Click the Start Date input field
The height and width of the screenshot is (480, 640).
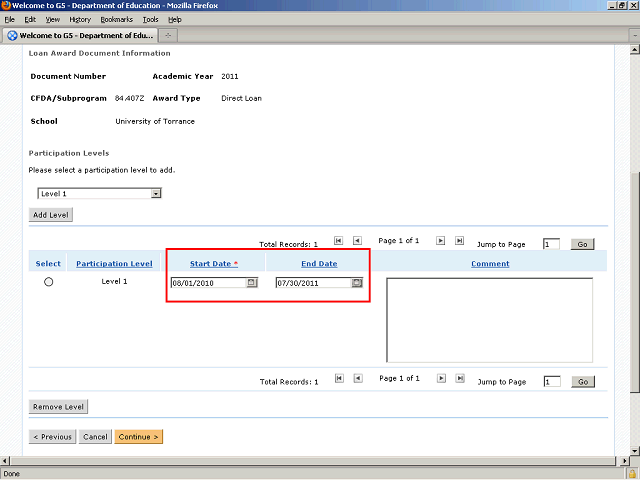(209, 283)
